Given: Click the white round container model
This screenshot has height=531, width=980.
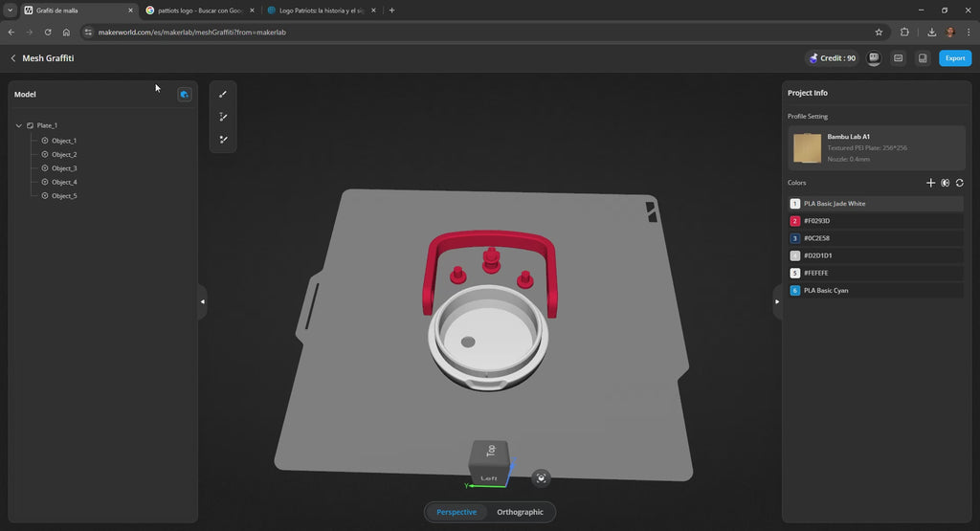Looking at the screenshot, I should click(488, 341).
